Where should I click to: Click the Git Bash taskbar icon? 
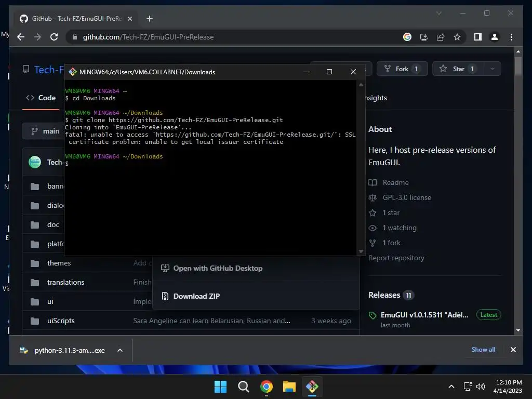[x=312, y=387]
